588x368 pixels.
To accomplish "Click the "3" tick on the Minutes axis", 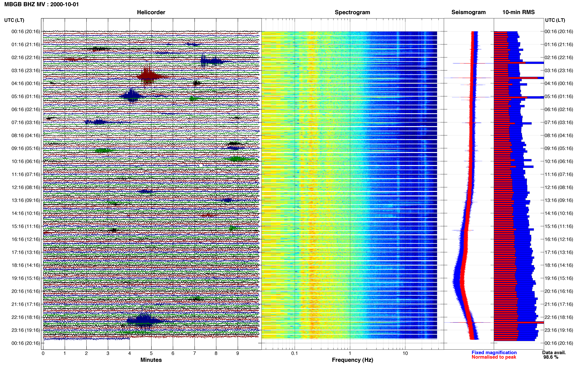I will [108, 353].
